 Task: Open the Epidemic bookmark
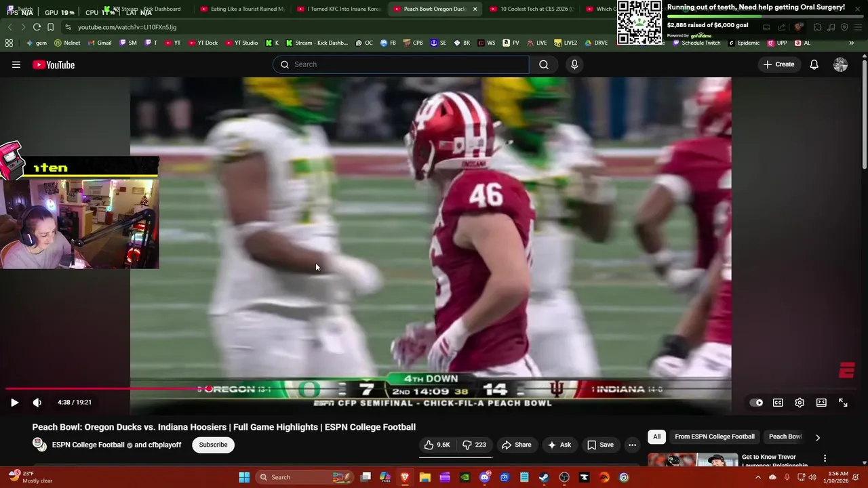point(744,43)
